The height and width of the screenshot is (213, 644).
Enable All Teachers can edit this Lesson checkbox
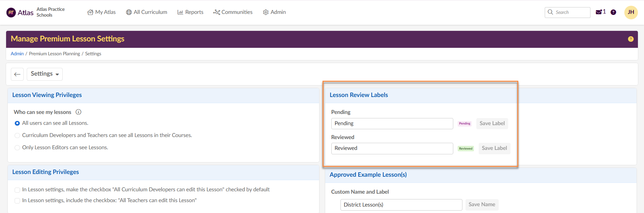tap(17, 201)
